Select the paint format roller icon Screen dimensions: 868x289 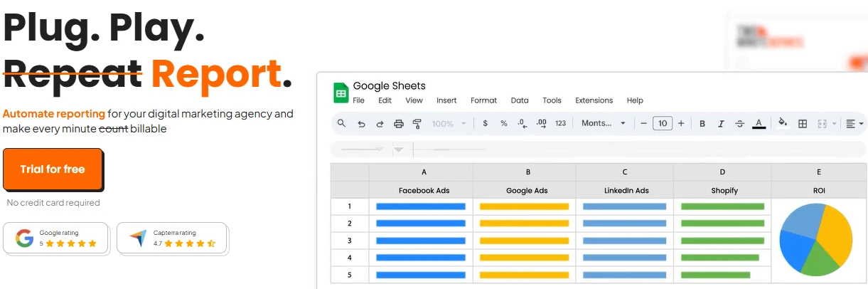[417, 124]
